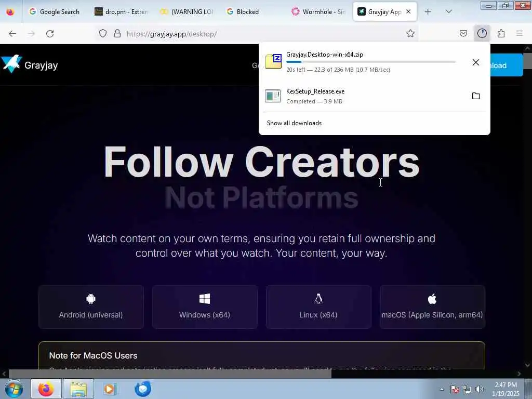Open a new browser tab

[428, 12]
